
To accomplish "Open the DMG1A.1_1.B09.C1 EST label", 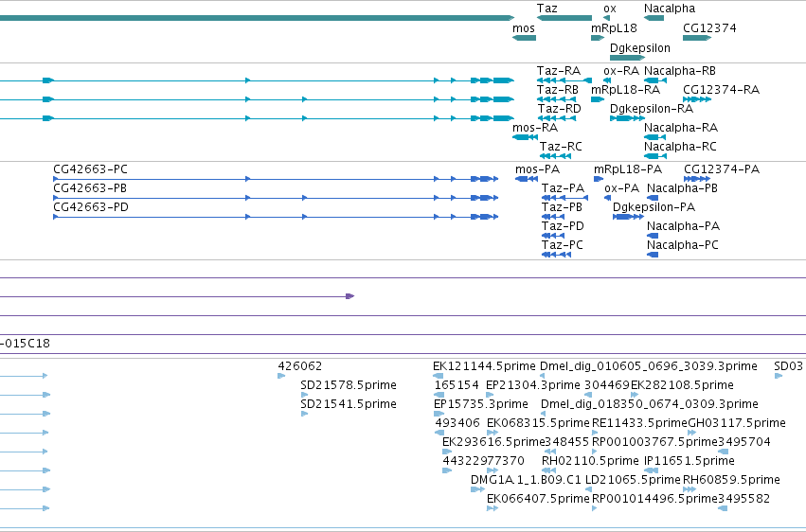I will tap(526, 480).
